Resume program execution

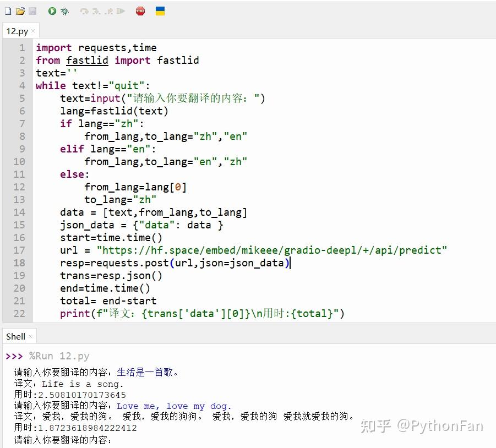click(x=121, y=10)
